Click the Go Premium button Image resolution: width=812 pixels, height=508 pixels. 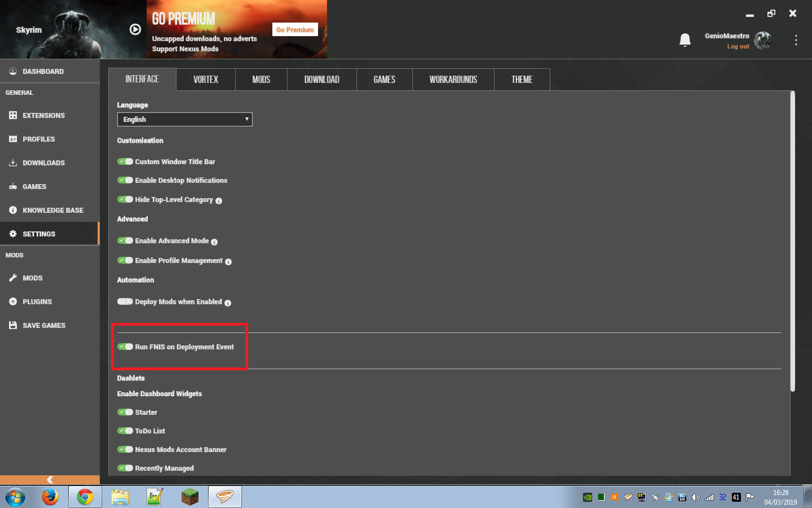(295, 29)
